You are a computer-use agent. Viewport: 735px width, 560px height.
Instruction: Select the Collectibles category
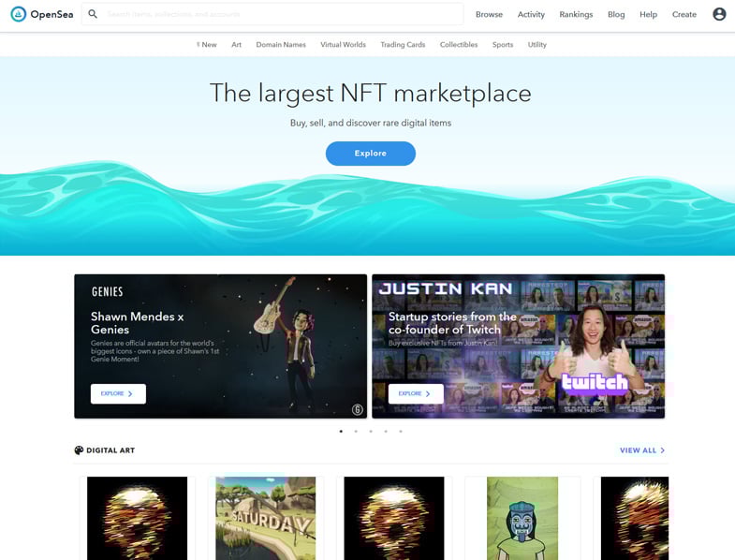459,45
